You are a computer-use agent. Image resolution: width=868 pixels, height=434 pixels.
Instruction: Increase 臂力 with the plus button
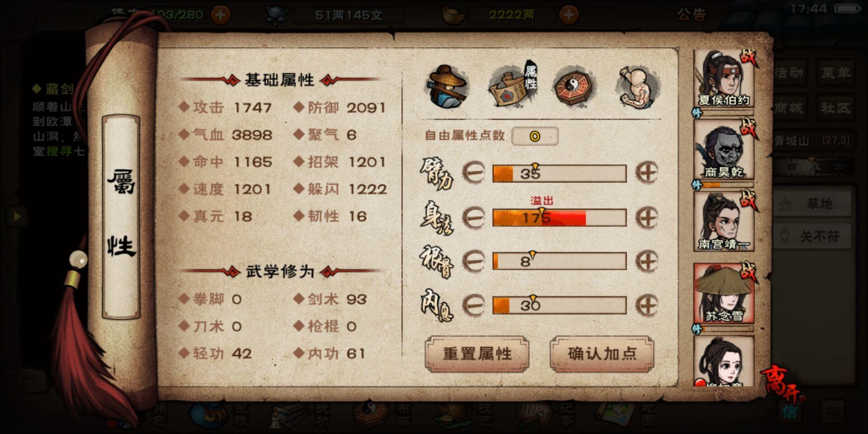[x=646, y=173]
